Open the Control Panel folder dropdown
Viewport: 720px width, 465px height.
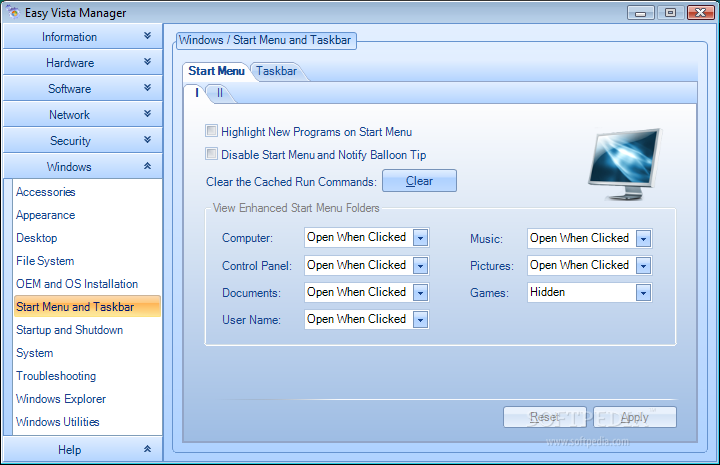click(421, 265)
